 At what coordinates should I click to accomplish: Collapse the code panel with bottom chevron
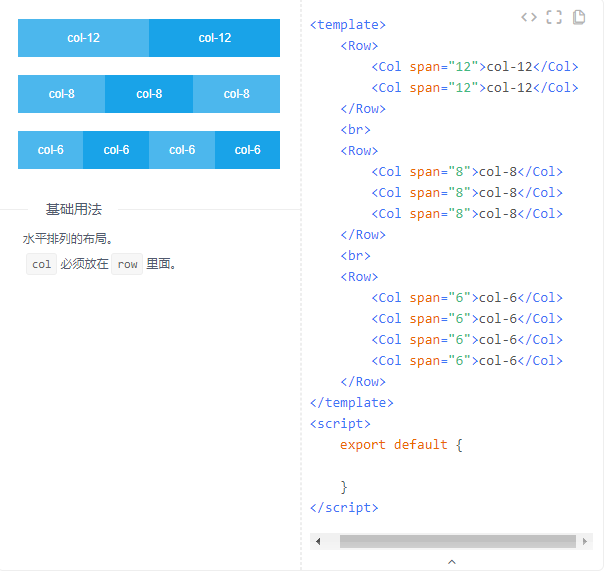tap(452, 562)
